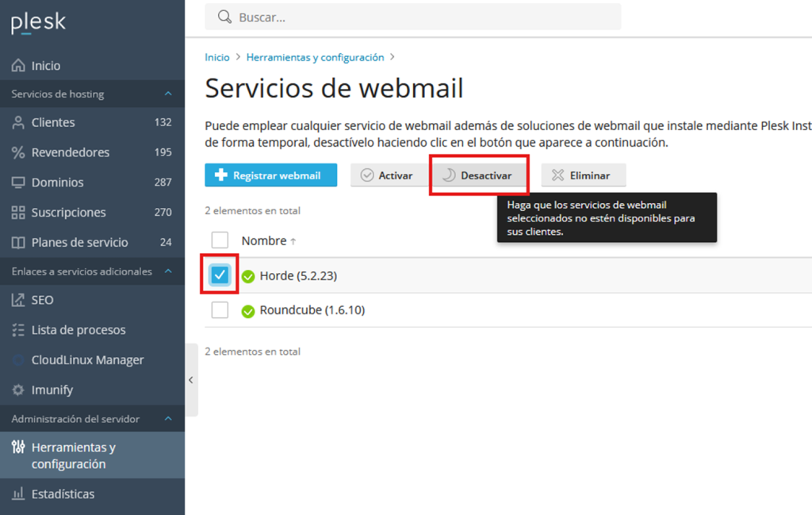The width and height of the screenshot is (812, 515).
Task: Click the Clientes count 132
Action: 163,122
